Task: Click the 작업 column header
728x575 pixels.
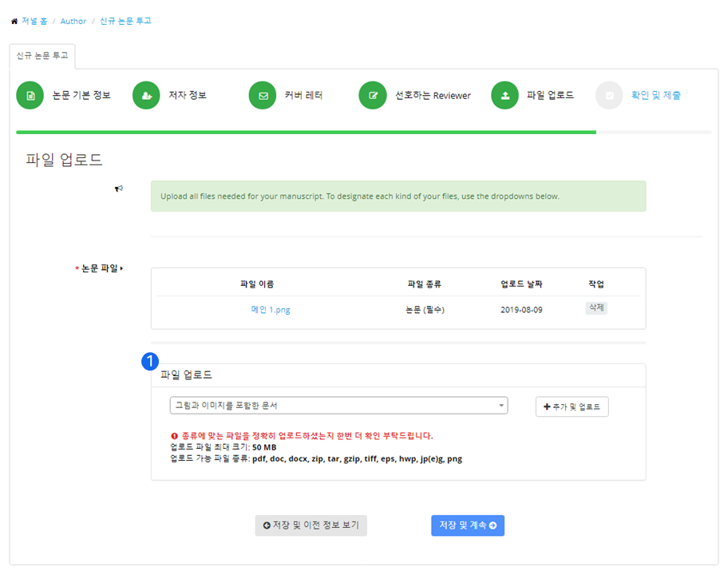Action: tap(596, 284)
